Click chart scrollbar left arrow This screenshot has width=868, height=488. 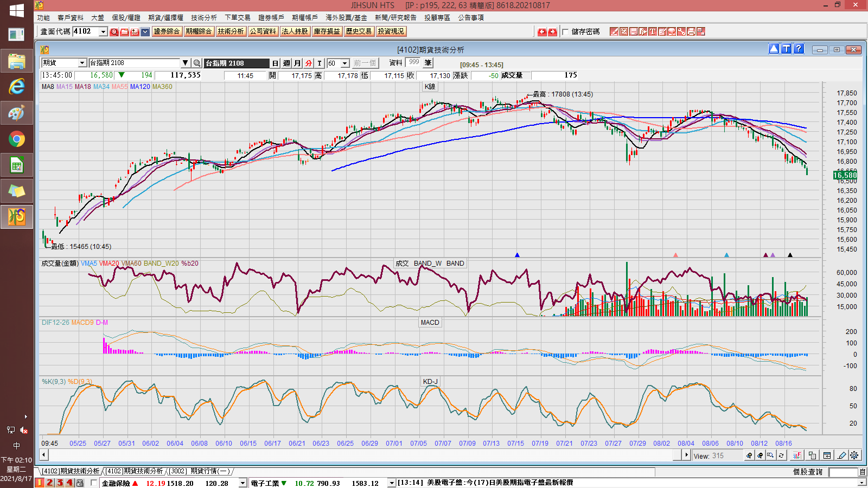tap(44, 455)
